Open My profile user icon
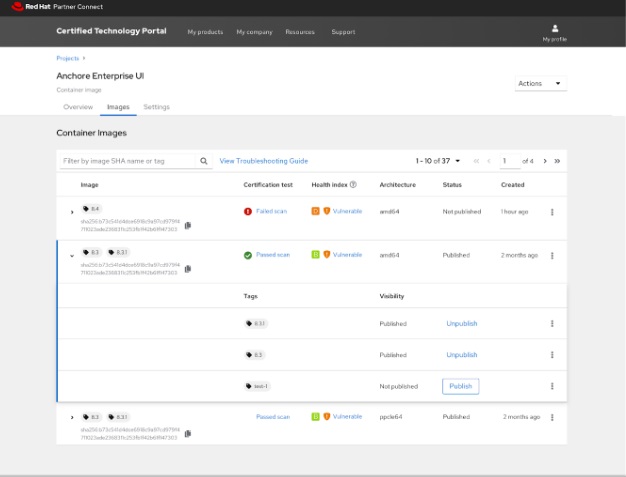The width and height of the screenshot is (626, 477). click(555, 28)
